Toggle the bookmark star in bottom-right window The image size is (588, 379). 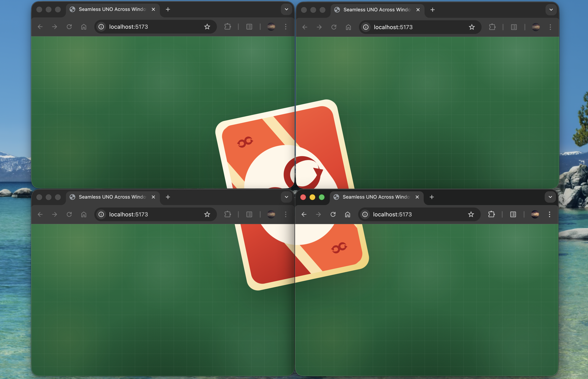coord(471,214)
